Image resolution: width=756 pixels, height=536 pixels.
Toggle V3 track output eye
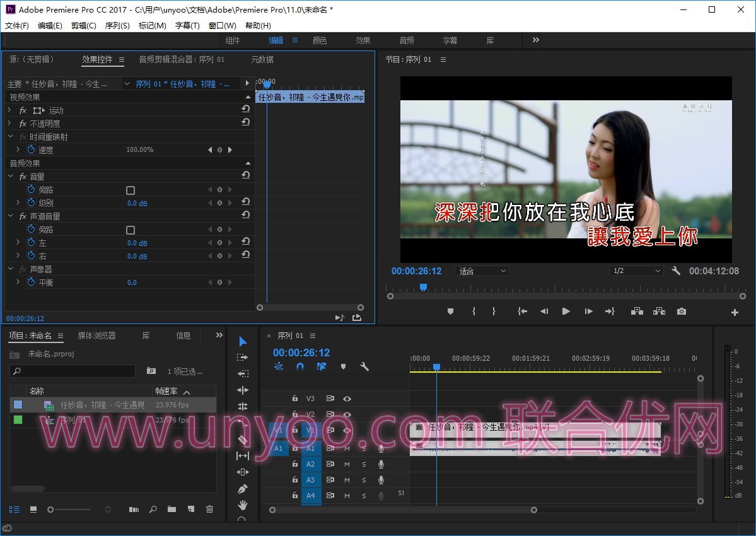click(x=347, y=399)
